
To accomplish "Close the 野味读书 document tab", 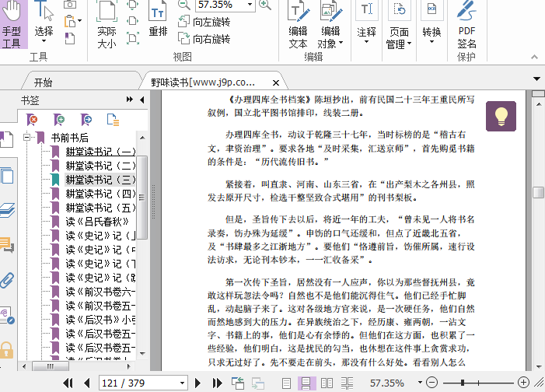I will coord(276,82).
